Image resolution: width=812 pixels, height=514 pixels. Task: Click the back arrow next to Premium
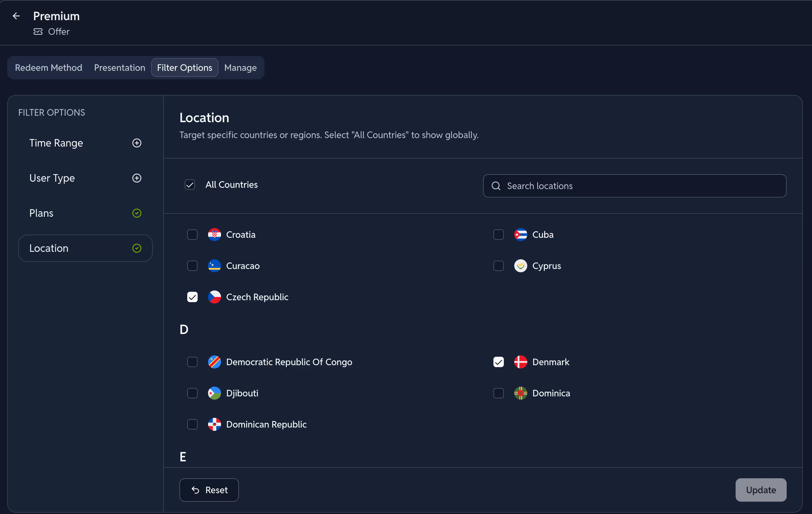tap(16, 16)
